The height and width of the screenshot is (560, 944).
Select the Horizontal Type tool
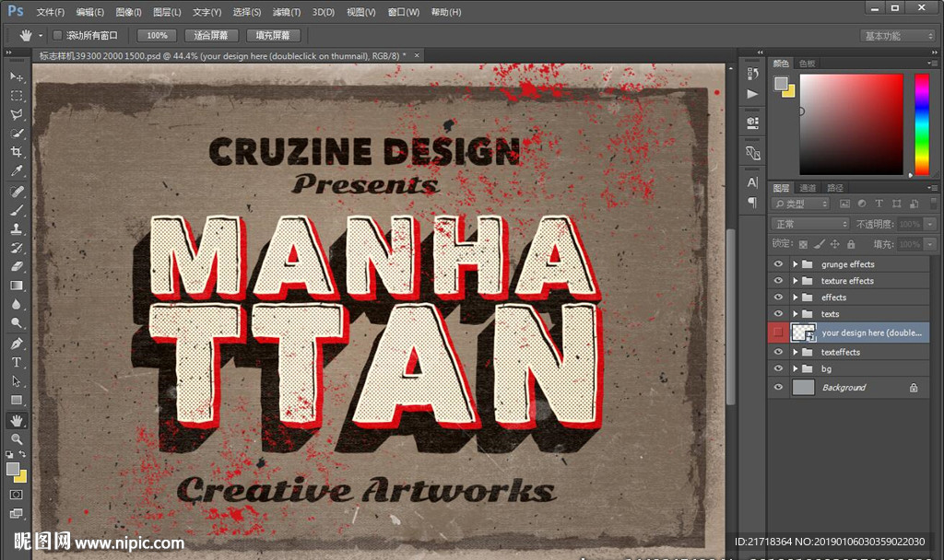point(17,362)
